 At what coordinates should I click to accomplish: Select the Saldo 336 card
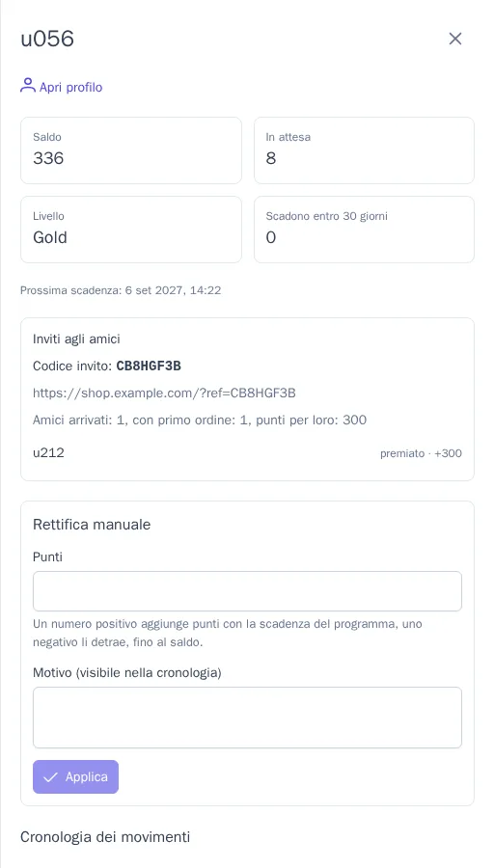131,150
